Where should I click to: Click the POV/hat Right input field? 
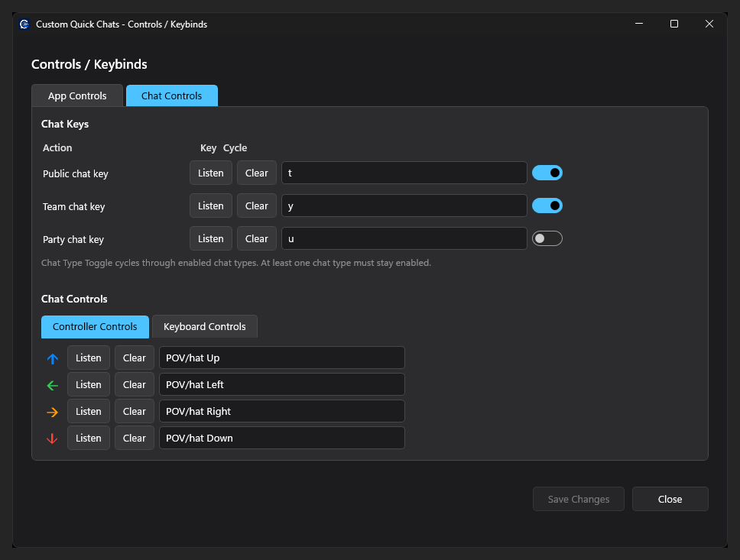[x=282, y=411]
